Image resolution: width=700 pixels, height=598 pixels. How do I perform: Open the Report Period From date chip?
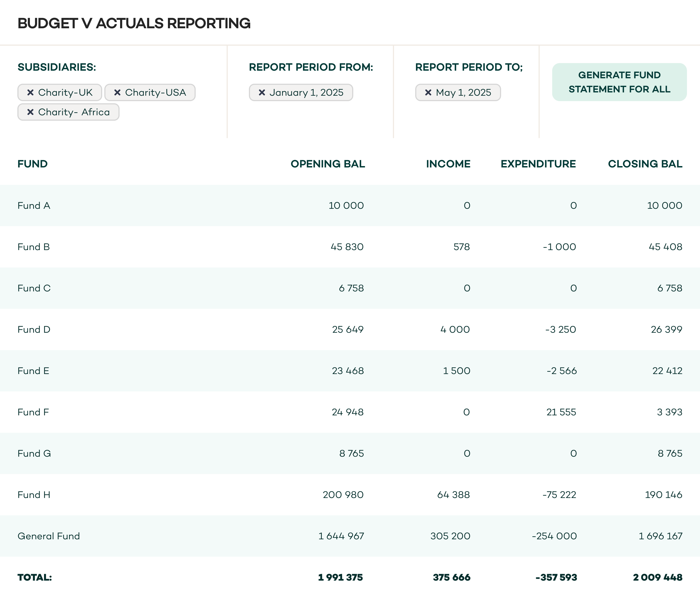pyautogui.click(x=306, y=93)
